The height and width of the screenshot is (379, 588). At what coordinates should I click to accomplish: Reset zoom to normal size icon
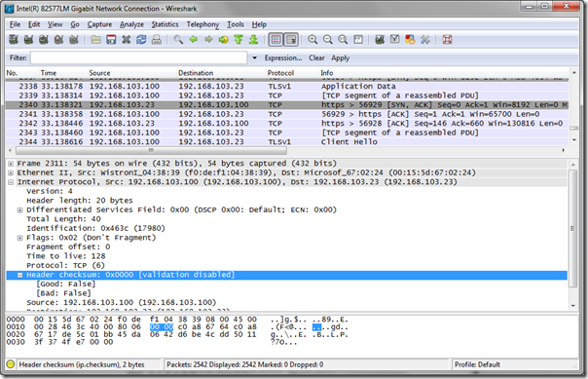click(x=343, y=39)
